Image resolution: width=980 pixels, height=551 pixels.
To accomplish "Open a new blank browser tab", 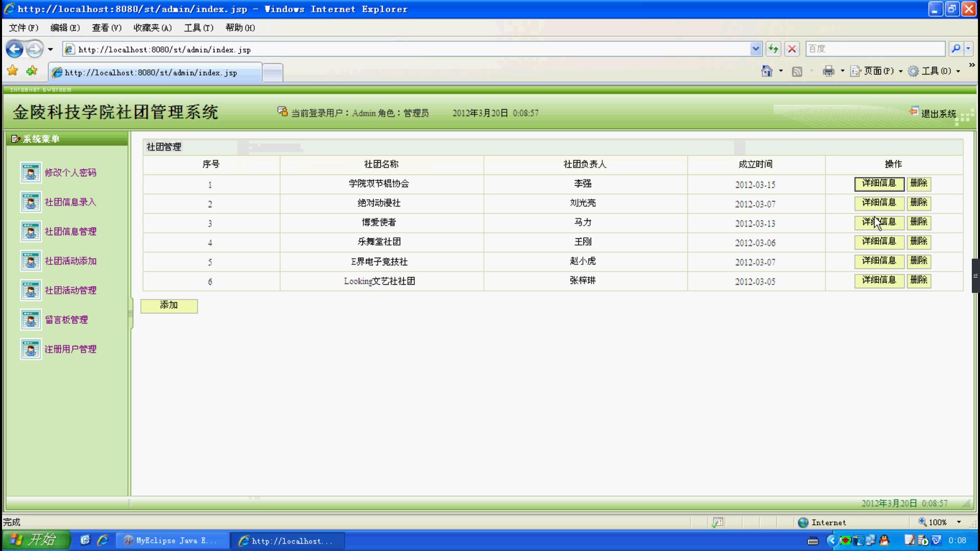I will [273, 73].
